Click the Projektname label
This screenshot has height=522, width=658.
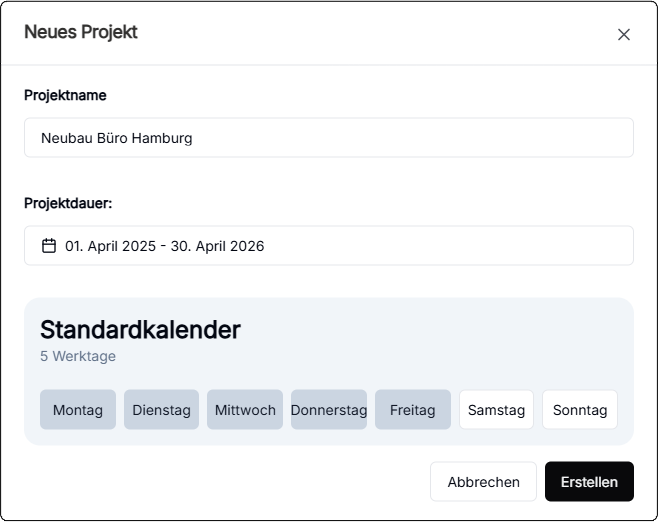tap(65, 95)
